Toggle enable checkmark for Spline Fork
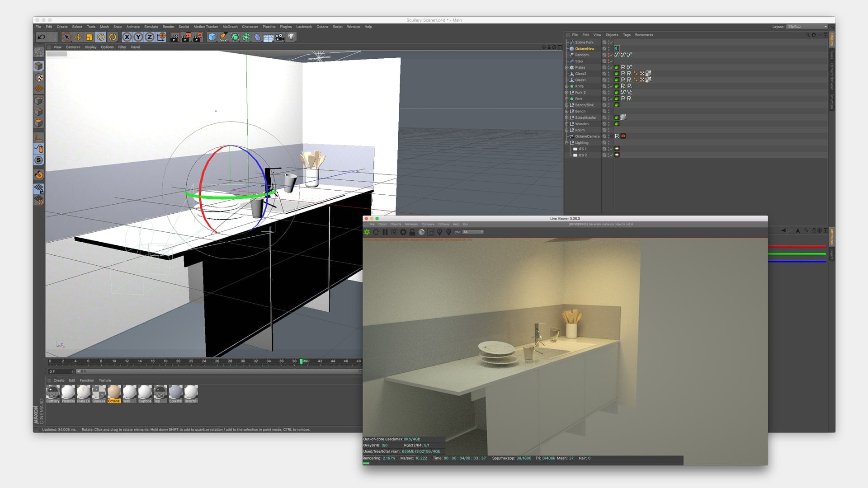 click(611, 42)
